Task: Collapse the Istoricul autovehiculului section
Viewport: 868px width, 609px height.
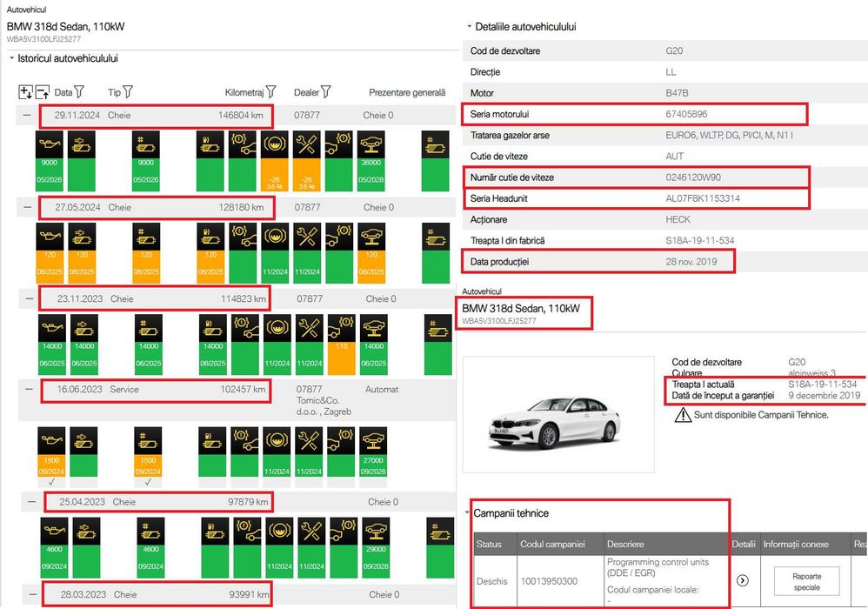Action: [x=11, y=58]
